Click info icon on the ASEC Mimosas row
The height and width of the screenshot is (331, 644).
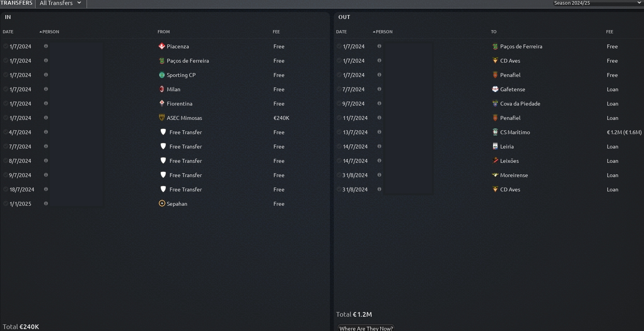[x=46, y=118]
